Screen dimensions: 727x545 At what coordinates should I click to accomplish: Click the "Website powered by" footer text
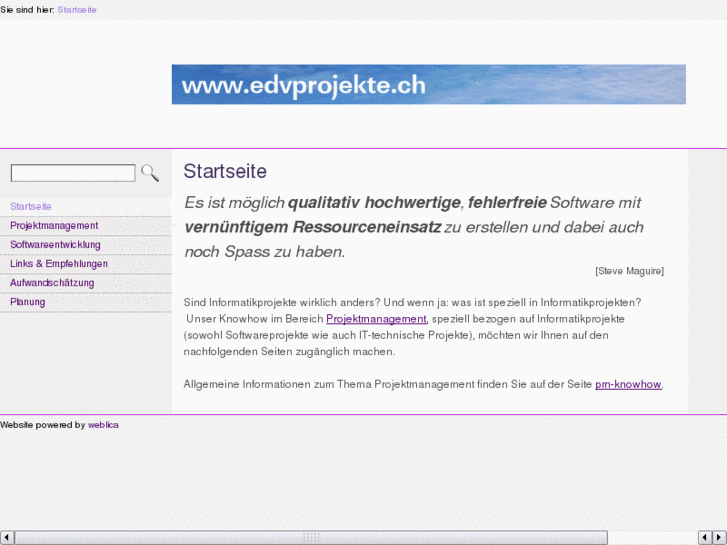pyautogui.click(x=43, y=425)
